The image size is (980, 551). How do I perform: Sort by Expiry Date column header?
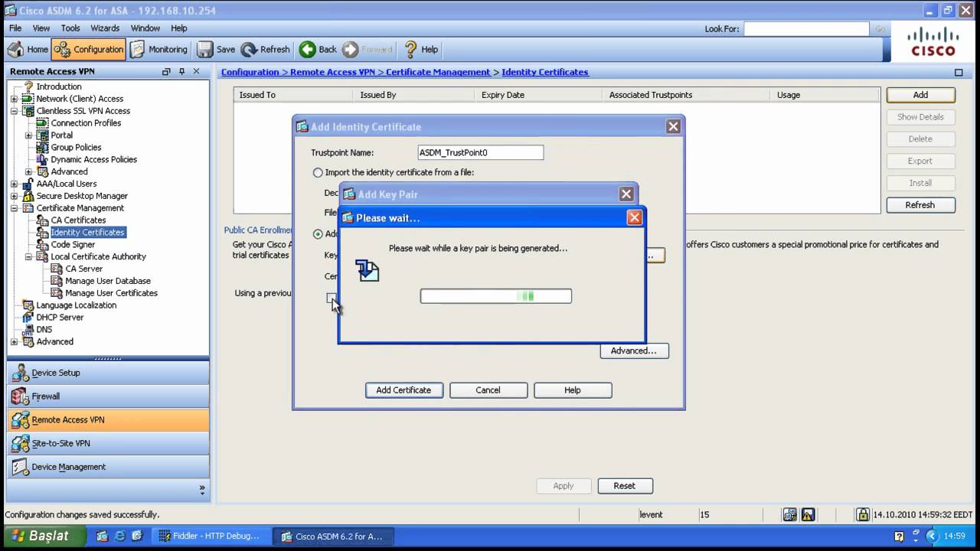pyautogui.click(x=540, y=95)
